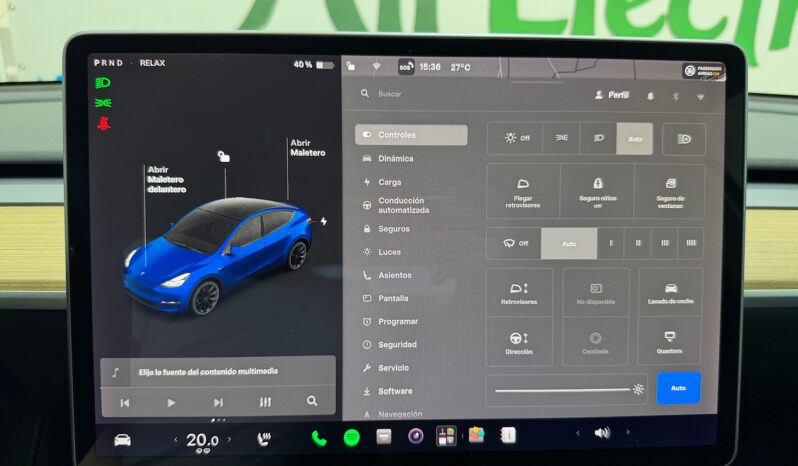Viewport: 798px width, 466px height.
Task: Tap the No disponible camera tile
Action: pyautogui.click(x=595, y=293)
